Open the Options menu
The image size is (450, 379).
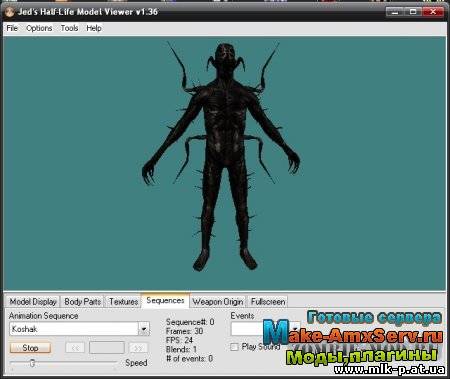click(x=39, y=28)
